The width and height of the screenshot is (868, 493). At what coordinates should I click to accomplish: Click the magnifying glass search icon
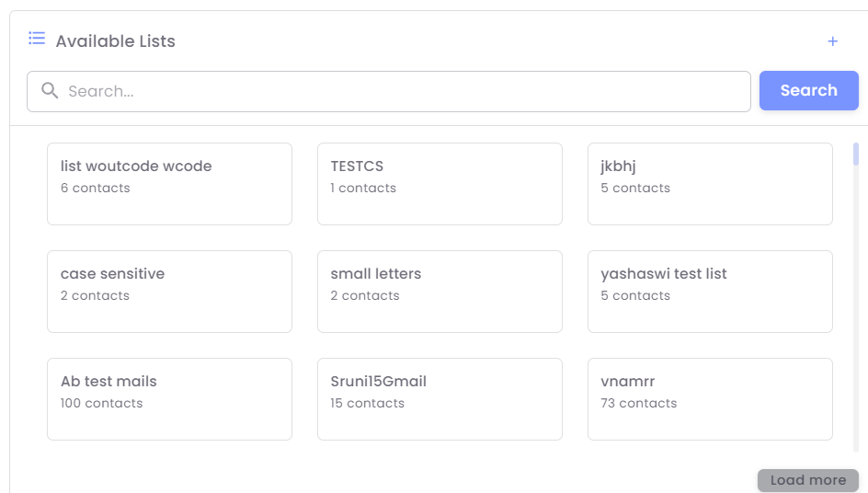click(51, 91)
